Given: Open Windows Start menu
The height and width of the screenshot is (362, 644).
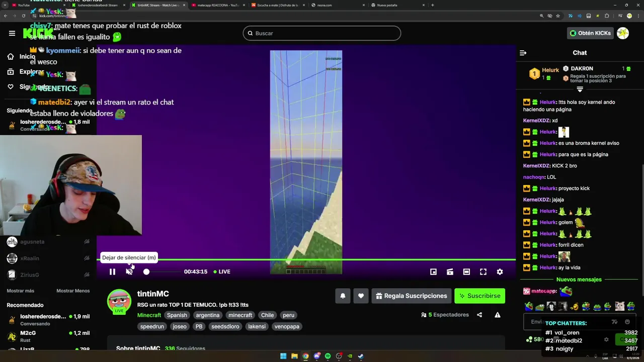Looking at the screenshot, I should click(x=283, y=356).
